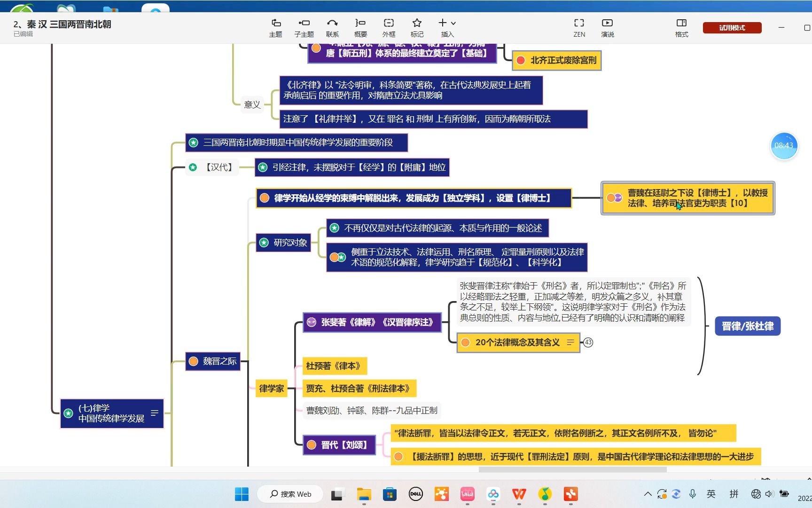This screenshot has width=812, height=508.
Task: Open Windows Start menu
Action: pos(242,494)
